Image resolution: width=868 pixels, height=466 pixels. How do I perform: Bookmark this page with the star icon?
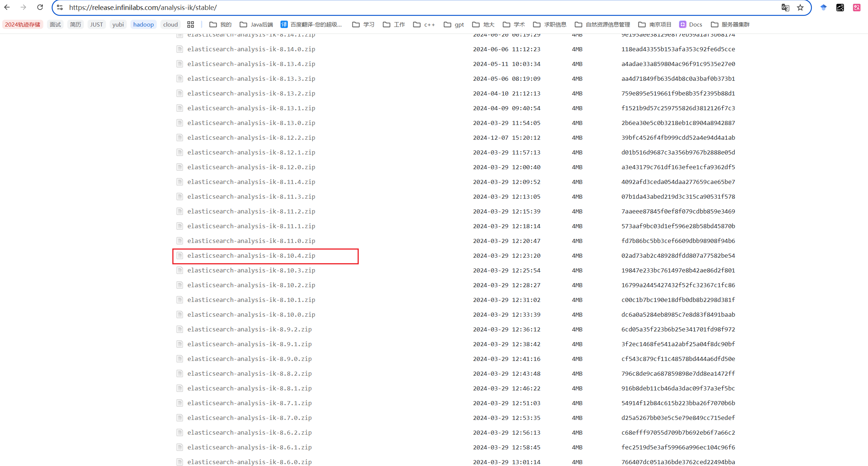(x=800, y=7)
